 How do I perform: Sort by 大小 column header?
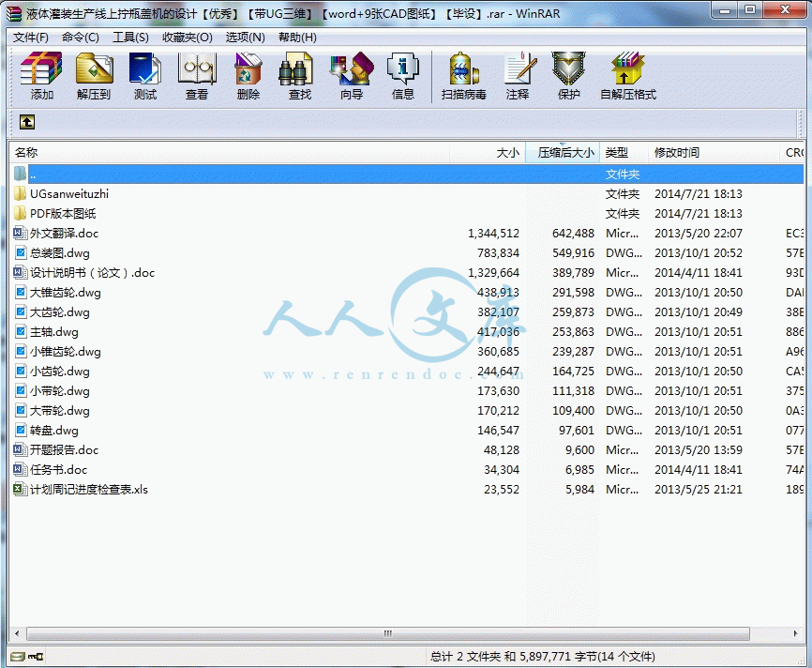(x=488, y=152)
